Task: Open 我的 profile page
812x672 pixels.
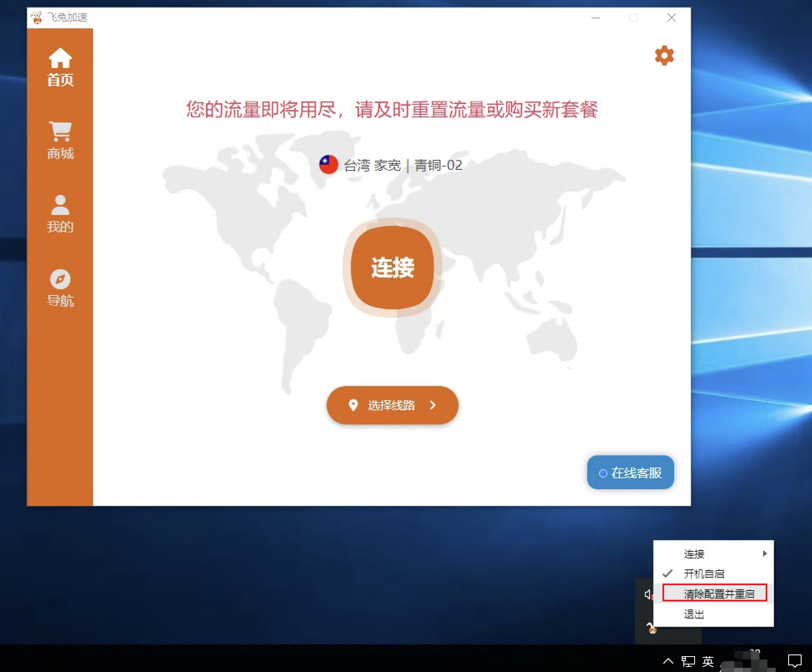Action: [x=60, y=214]
